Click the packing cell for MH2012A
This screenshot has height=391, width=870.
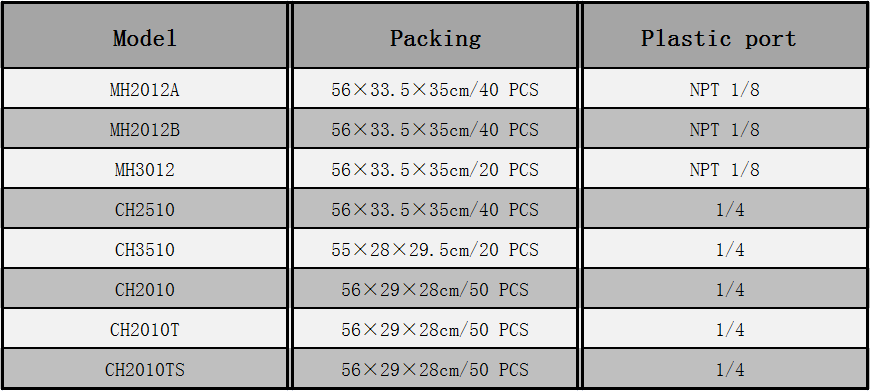pos(435,89)
